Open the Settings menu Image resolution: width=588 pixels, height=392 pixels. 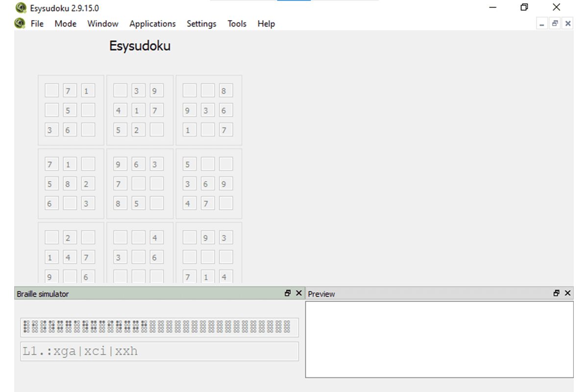(201, 24)
